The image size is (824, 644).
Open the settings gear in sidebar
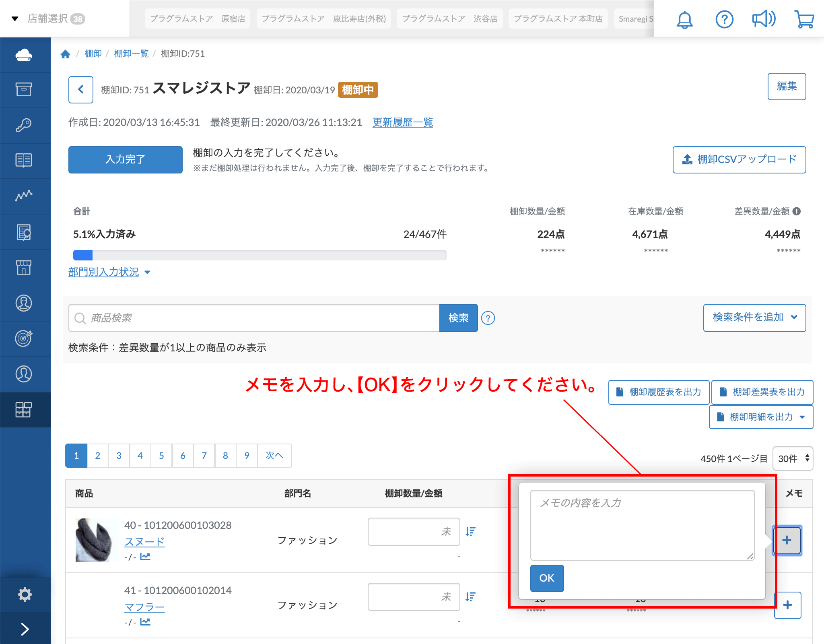[x=24, y=594]
